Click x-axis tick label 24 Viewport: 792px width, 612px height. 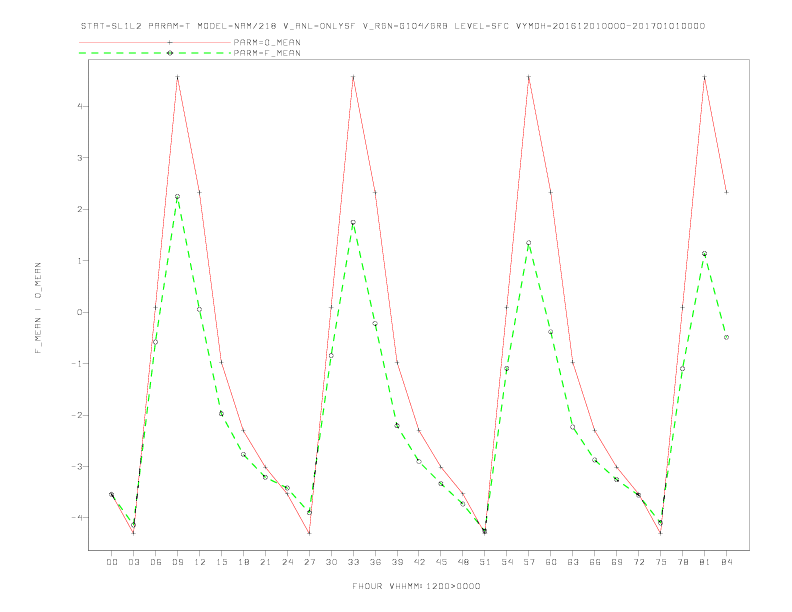click(287, 562)
